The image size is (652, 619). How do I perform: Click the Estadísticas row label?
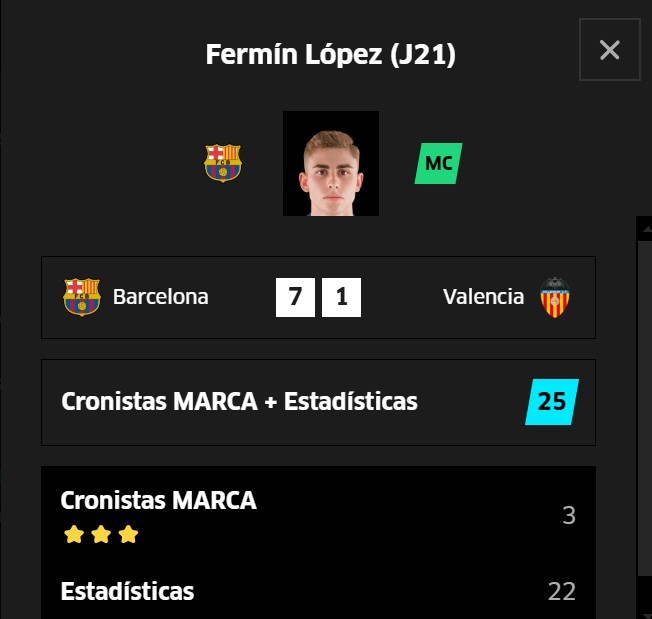coord(127,591)
